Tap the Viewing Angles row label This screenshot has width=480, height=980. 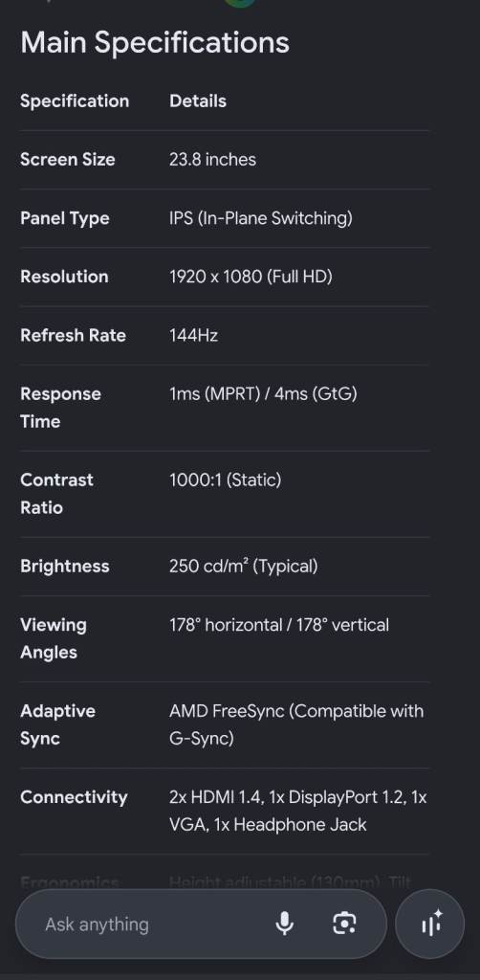tap(54, 638)
